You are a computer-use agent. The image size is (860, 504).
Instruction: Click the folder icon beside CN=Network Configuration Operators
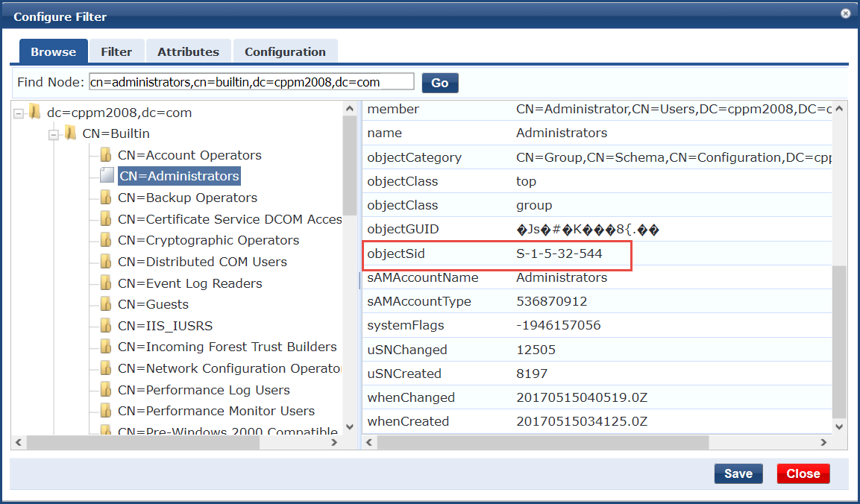point(106,368)
